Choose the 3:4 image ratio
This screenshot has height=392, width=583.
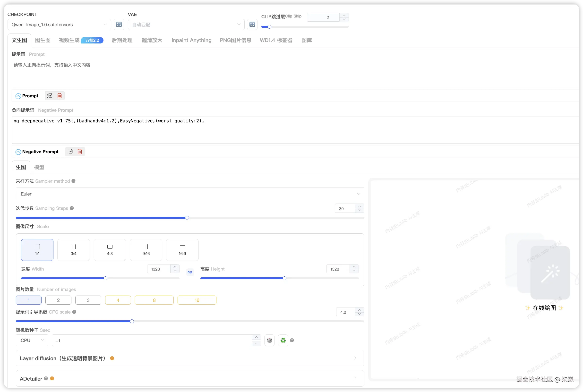click(74, 250)
